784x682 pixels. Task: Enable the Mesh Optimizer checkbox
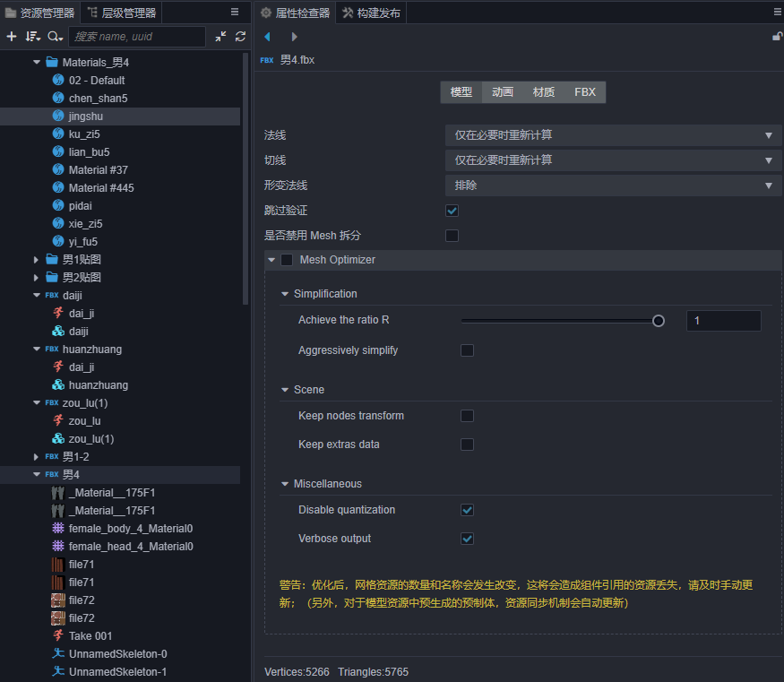point(287,260)
